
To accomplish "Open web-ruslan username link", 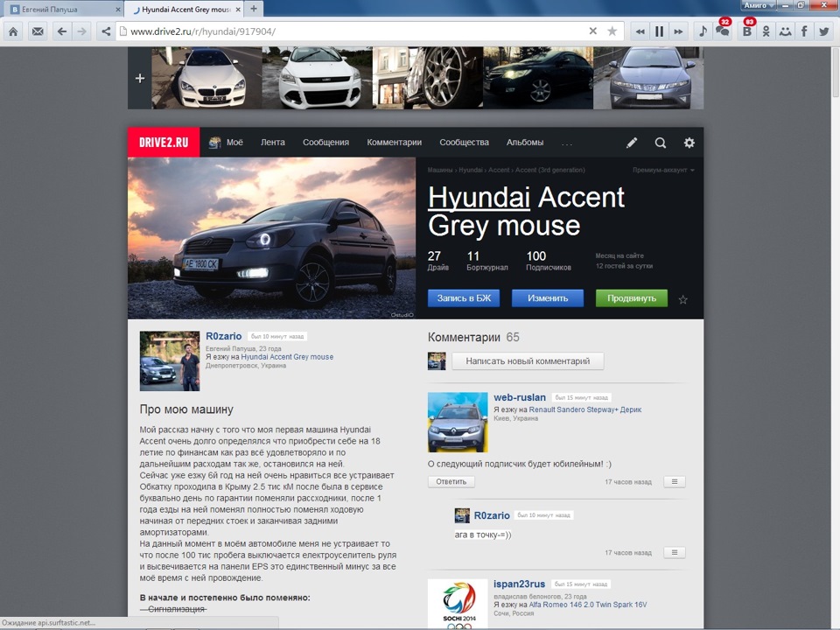I will coord(520,397).
